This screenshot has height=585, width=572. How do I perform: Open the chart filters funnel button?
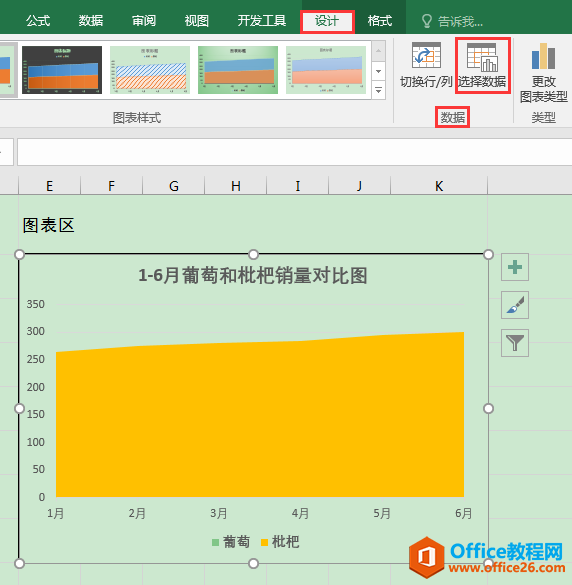[515, 343]
